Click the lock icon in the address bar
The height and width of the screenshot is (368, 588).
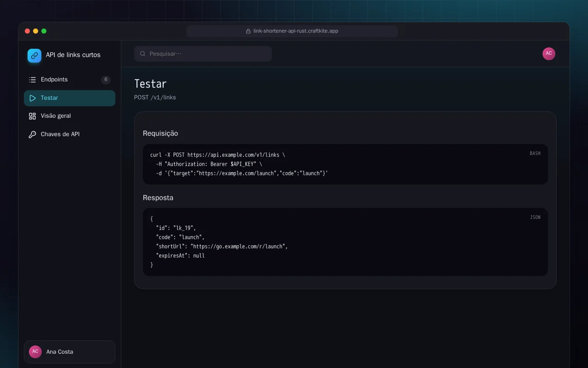pos(249,31)
